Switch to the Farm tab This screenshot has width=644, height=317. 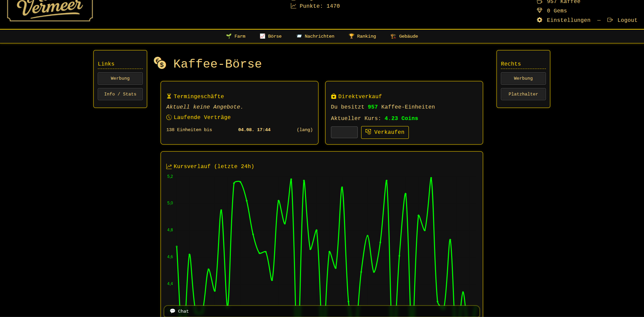coord(236,36)
